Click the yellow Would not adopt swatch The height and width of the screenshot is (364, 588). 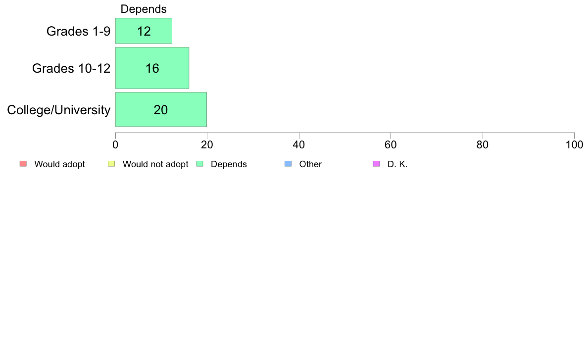pos(111,164)
